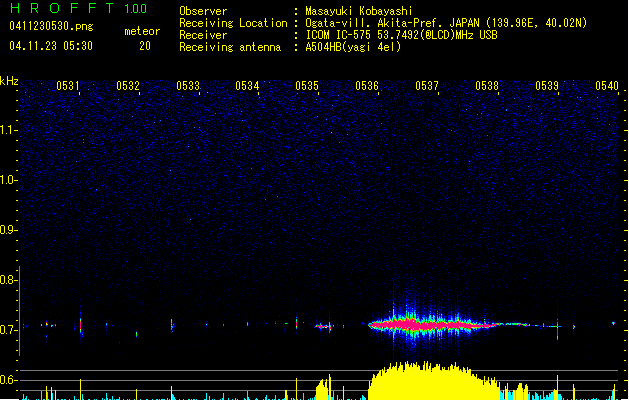Click the 0533 time marker
The height and width of the screenshot is (400, 629).
188,86
